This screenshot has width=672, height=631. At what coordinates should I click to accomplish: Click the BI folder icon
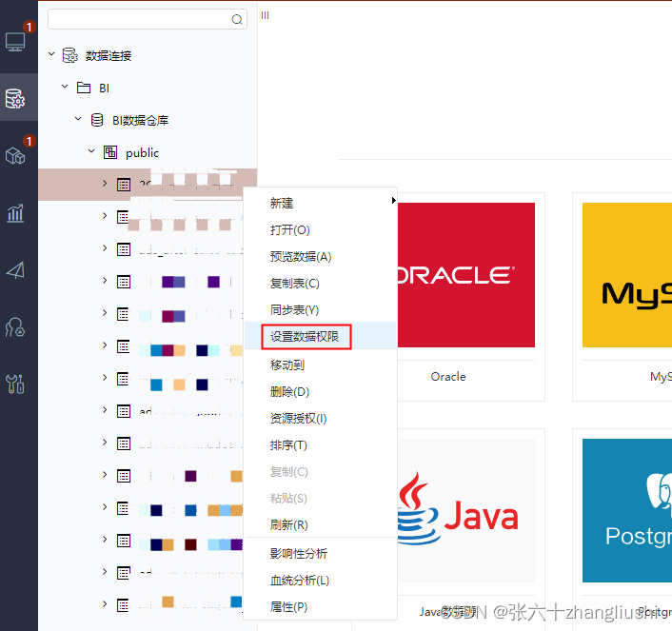pyautogui.click(x=84, y=88)
